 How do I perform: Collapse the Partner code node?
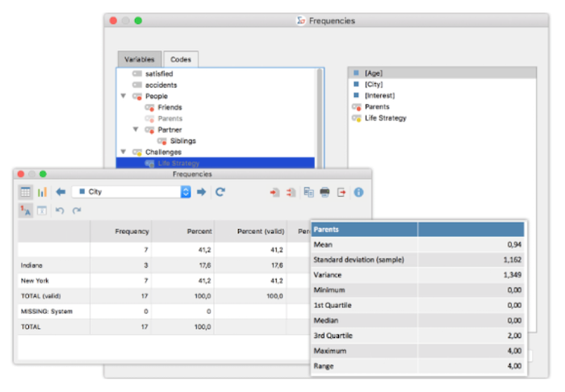coord(136,129)
